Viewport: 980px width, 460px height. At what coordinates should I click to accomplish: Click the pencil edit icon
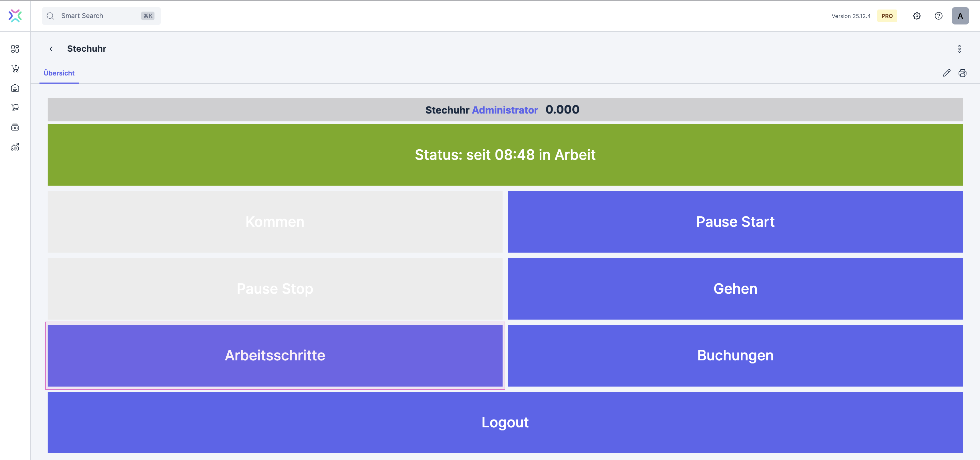pos(947,73)
